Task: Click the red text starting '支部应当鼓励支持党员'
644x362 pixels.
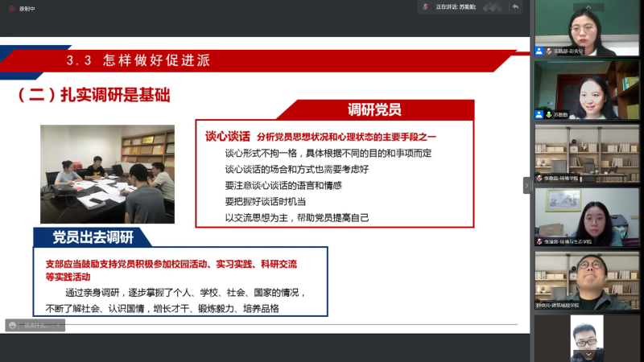Action: (x=171, y=270)
